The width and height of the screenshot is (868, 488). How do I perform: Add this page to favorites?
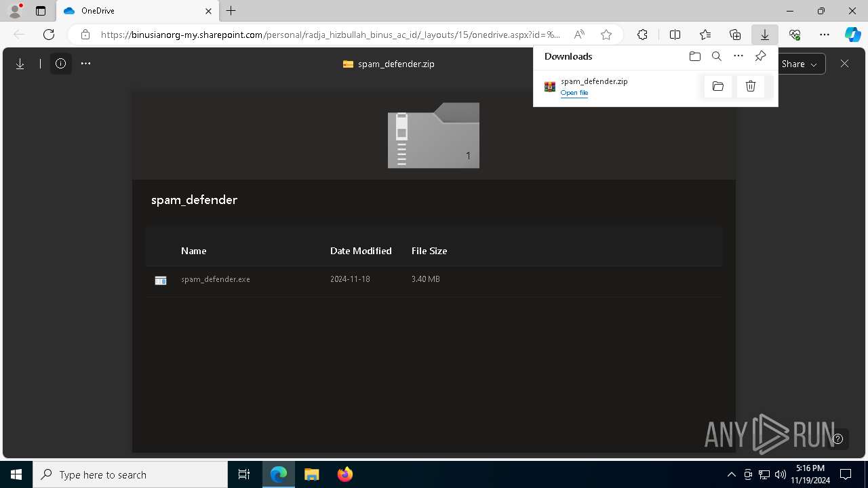click(606, 35)
